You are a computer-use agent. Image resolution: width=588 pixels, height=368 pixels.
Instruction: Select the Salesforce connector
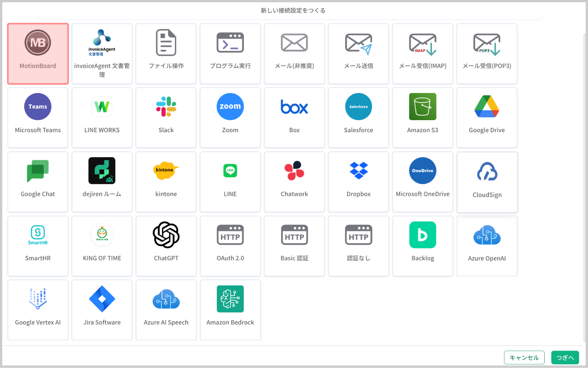[358, 118]
